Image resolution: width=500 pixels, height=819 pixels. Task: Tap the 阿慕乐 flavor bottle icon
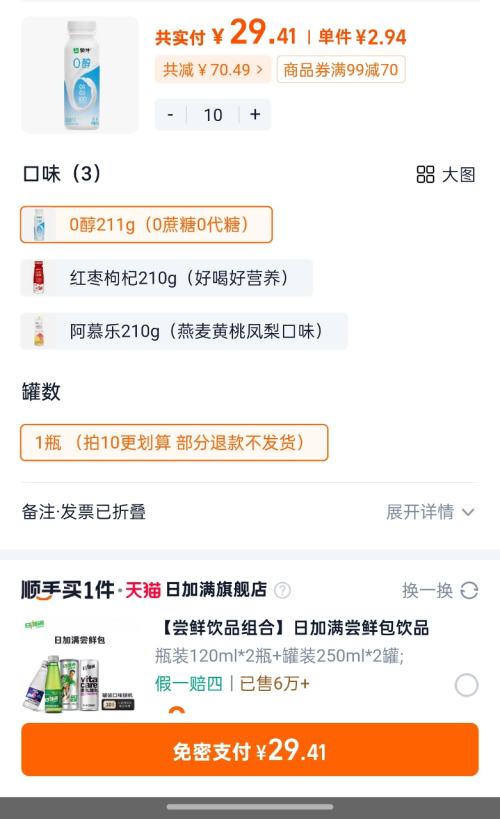(39, 331)
